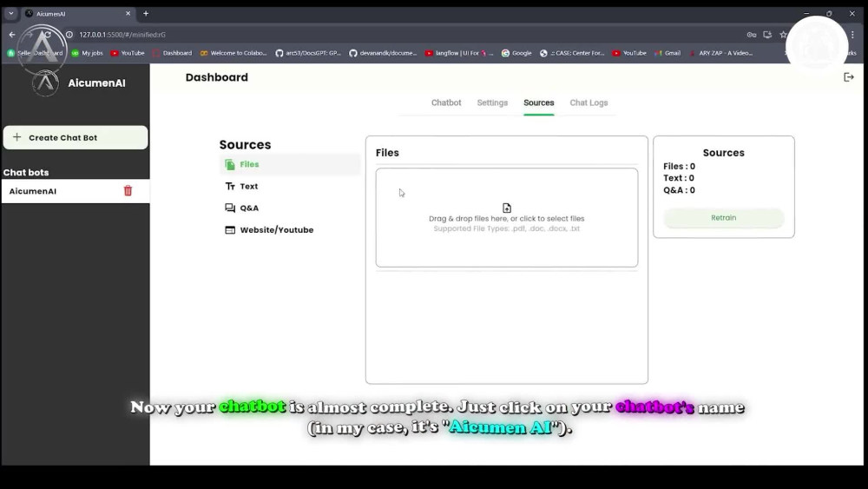Open the devanandk/docume... GitHub bookmark
Screen dimensions: 868x489
pyautogui.click(x=383, y=53)
